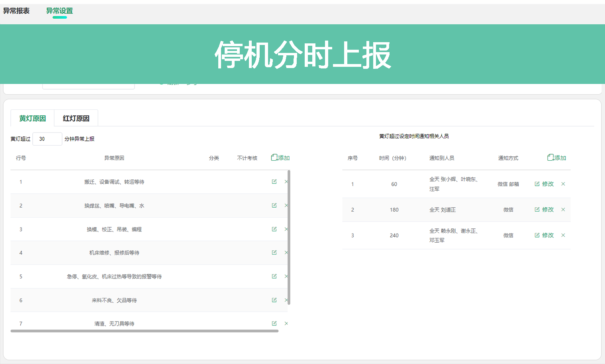Click the 添加 icon above the exception reason list

coord(280,158)
